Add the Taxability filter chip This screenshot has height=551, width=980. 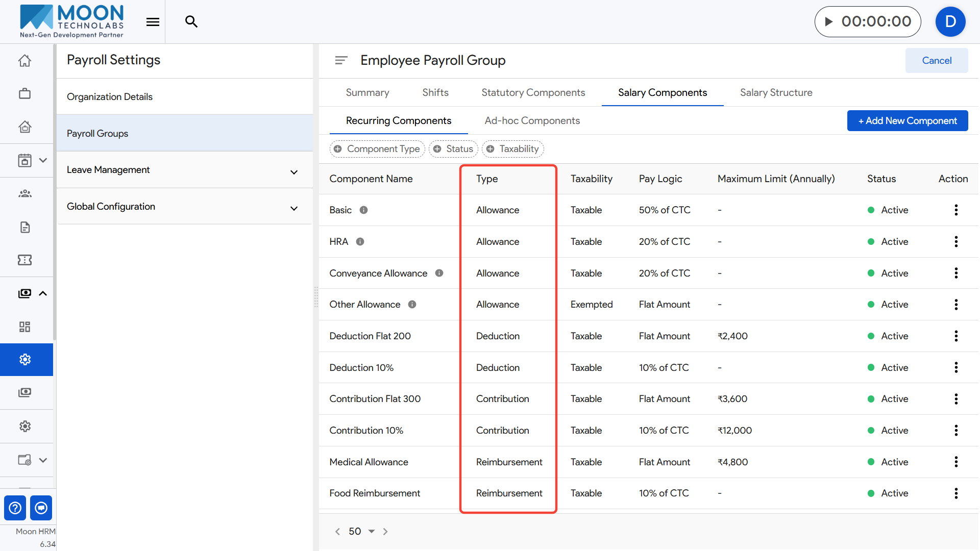pos(512,149)
